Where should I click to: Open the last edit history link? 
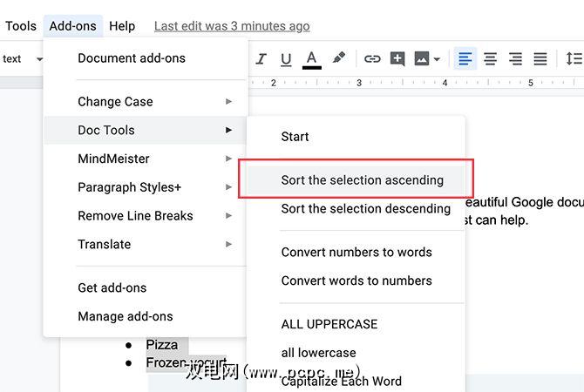[232, 26]
